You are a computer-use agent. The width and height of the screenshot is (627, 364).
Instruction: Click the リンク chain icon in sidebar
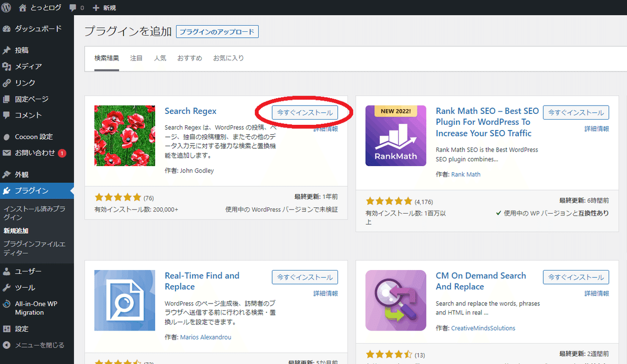coord(7,83)
